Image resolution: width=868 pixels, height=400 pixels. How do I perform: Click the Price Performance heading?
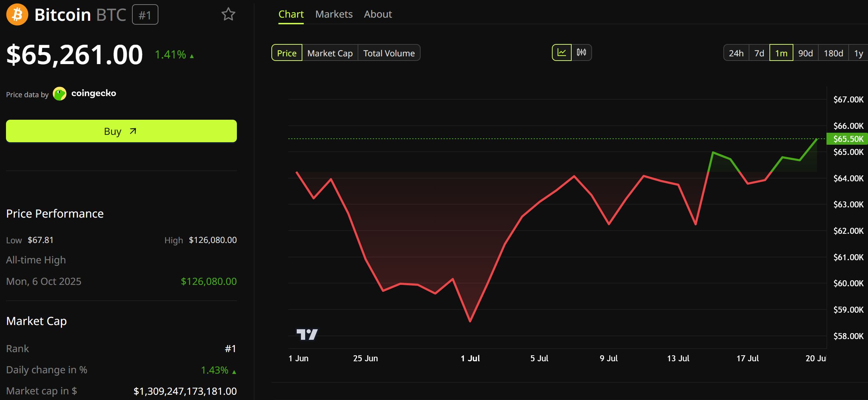click(x=55, y=214)
